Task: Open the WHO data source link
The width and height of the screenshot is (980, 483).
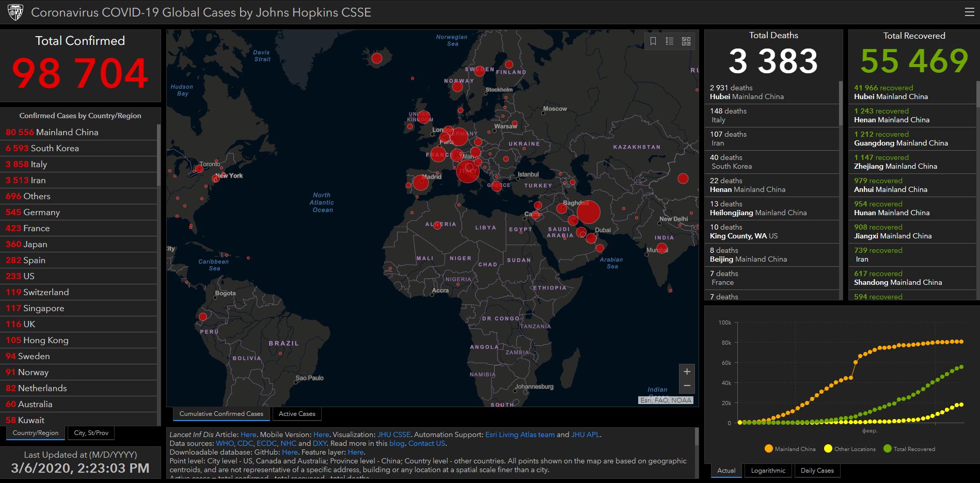Action: 225,443
